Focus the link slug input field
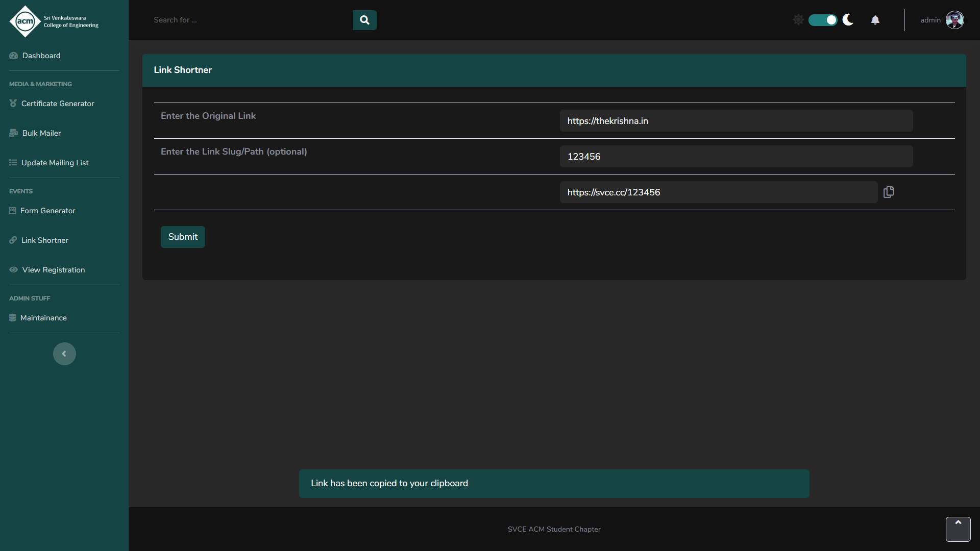The width and height of the screenshot is (980, 551). 736,157
